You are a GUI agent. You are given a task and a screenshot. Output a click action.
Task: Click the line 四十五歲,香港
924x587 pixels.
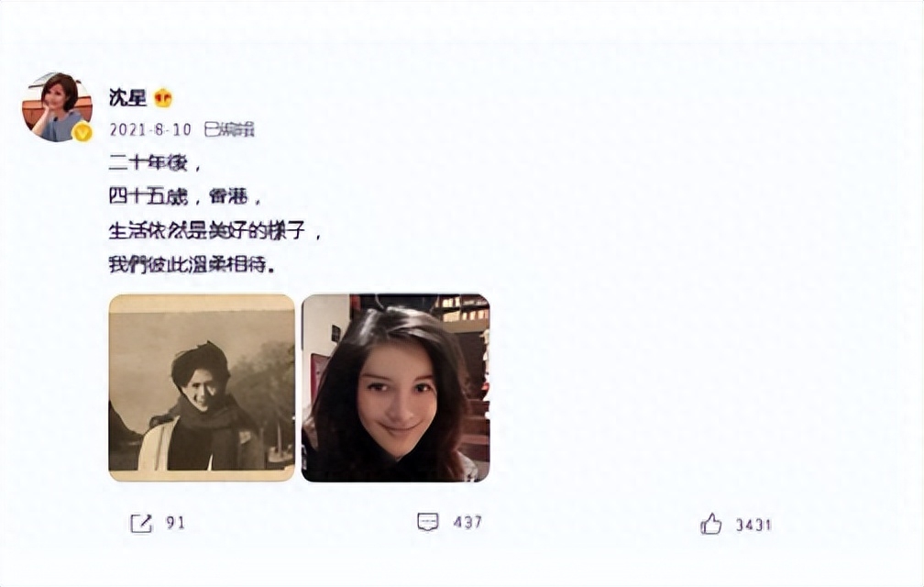pos(185,196)
